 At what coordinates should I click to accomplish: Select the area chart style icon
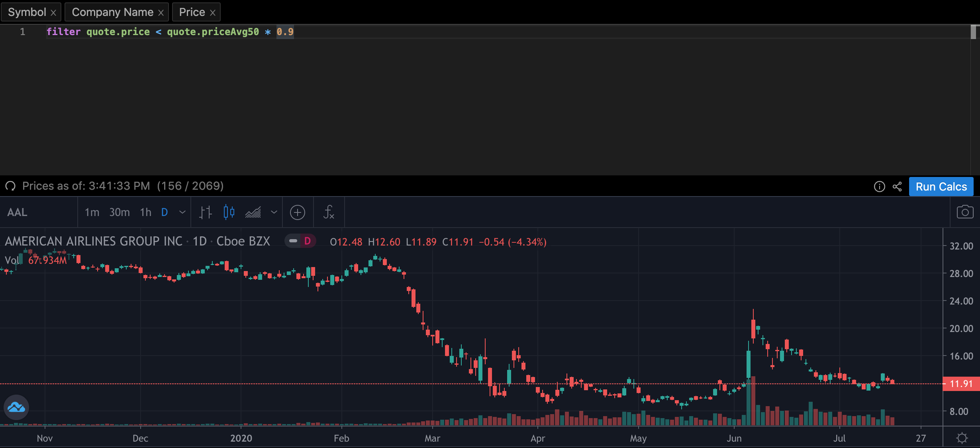pyautogui.click(x=253, y=212)
